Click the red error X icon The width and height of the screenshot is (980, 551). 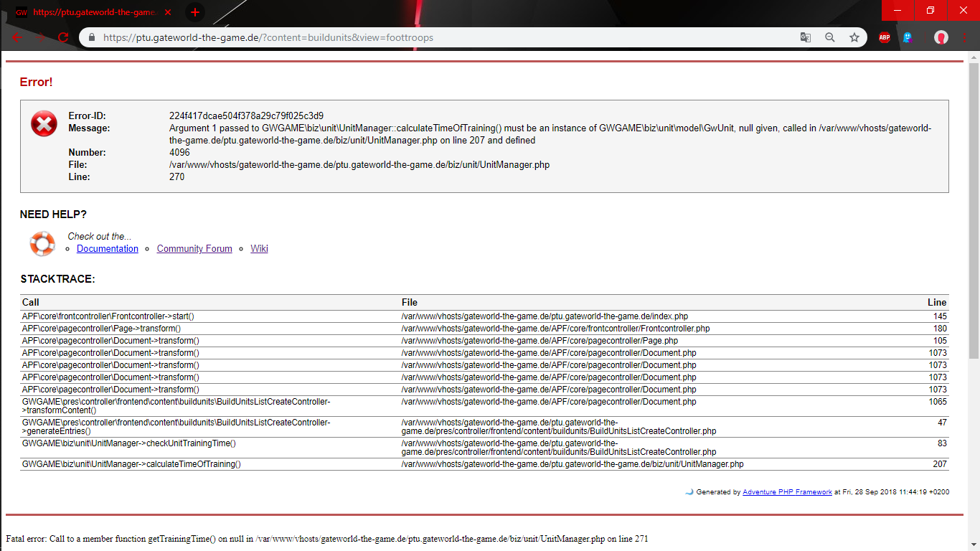(44, 123)
